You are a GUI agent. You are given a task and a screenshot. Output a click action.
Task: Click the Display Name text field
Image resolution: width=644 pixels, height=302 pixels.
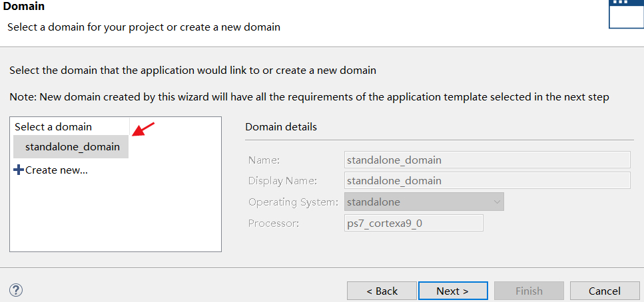click(487, 180)
